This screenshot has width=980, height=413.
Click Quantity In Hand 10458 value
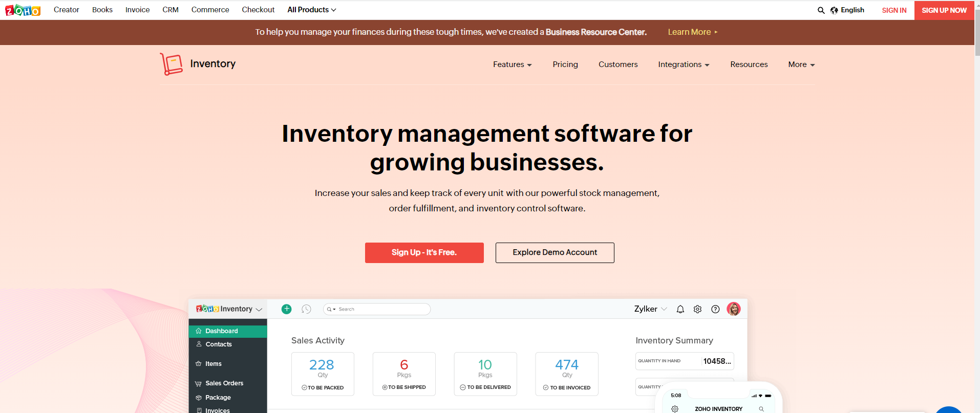[717, 361]
